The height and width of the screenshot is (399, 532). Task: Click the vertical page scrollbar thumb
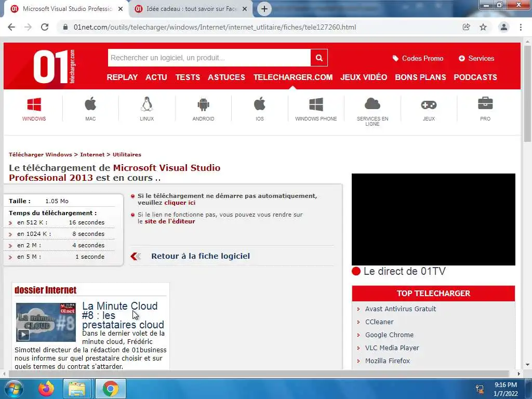point(527,94)
